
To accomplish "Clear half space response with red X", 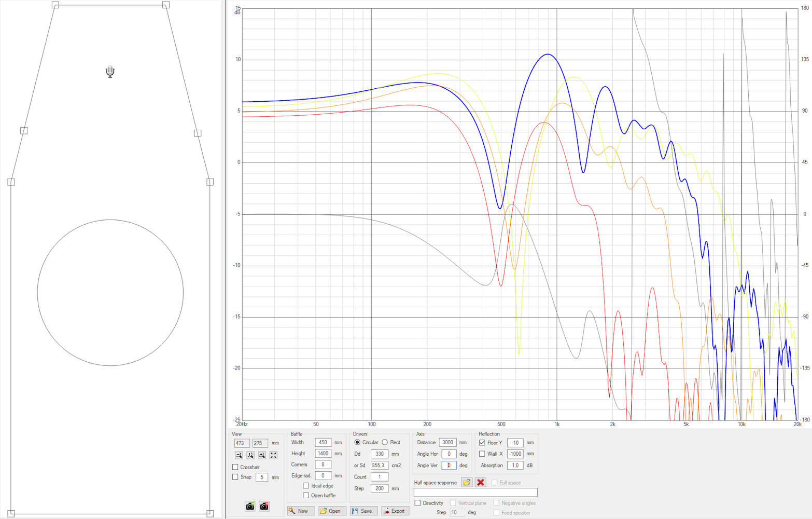I will pos(481,483).
